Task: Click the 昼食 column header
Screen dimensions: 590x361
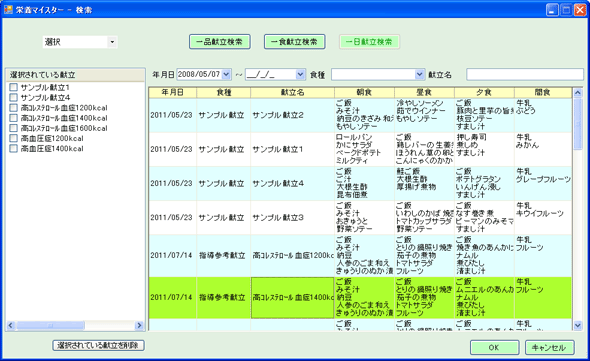Action: pyautogui.click(x=424, y=92)
